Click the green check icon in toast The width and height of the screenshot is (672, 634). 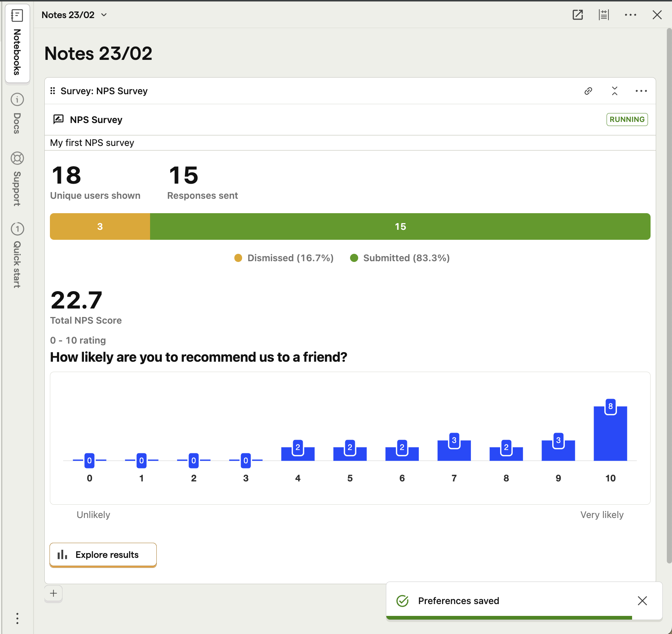click(x=403, y=601)
